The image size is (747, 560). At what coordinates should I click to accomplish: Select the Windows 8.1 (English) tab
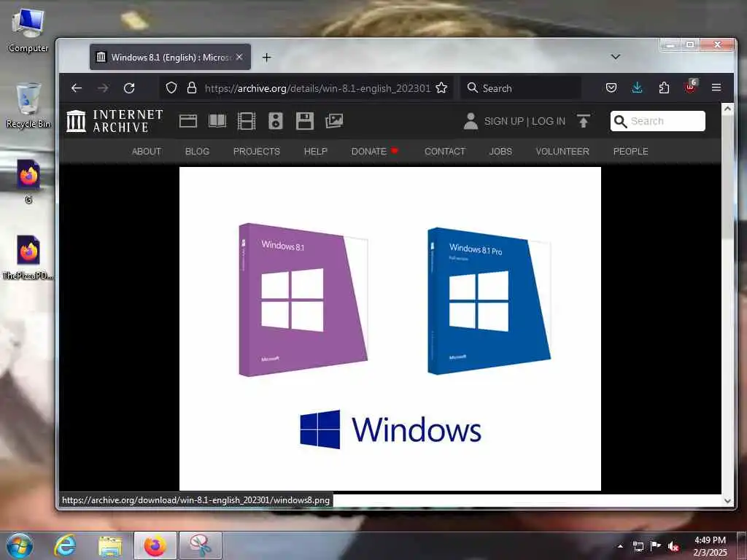click(170, 57)
